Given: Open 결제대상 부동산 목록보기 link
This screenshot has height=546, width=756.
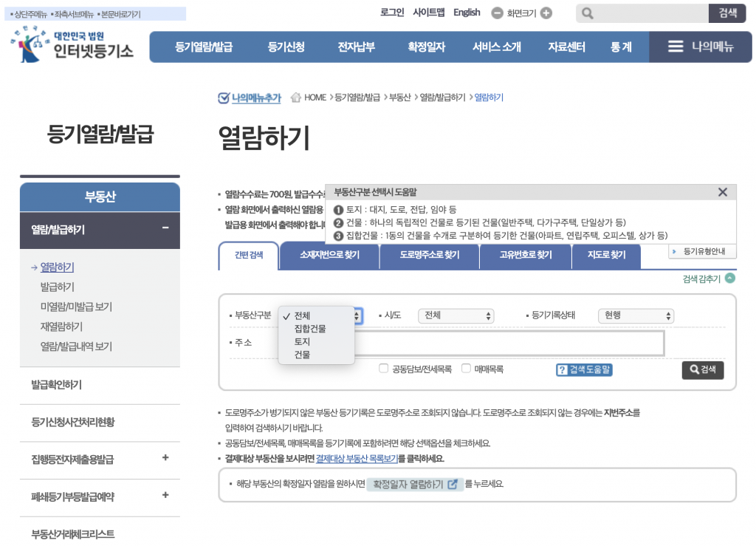Looking at the screenshot, I should tap(357, 459).
